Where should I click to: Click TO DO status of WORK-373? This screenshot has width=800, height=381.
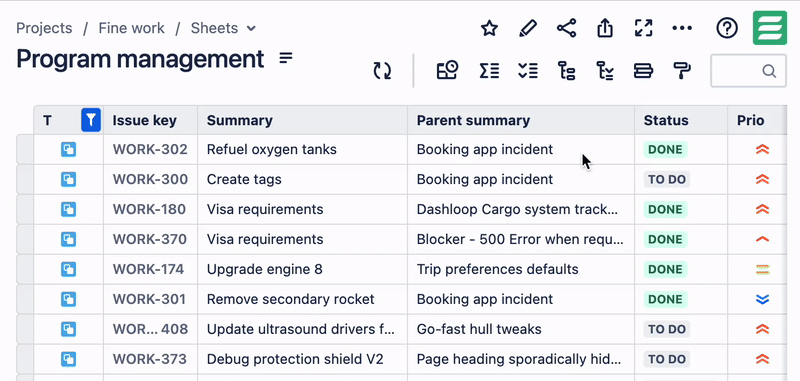pyautogui.click(x=667, y=359)
